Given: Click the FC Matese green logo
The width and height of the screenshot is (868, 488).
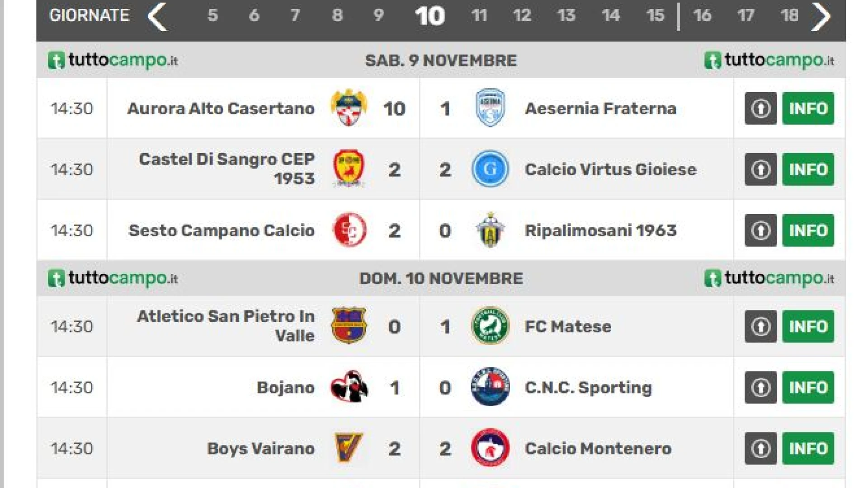Looking at the screenshot, I should point(490,326).
